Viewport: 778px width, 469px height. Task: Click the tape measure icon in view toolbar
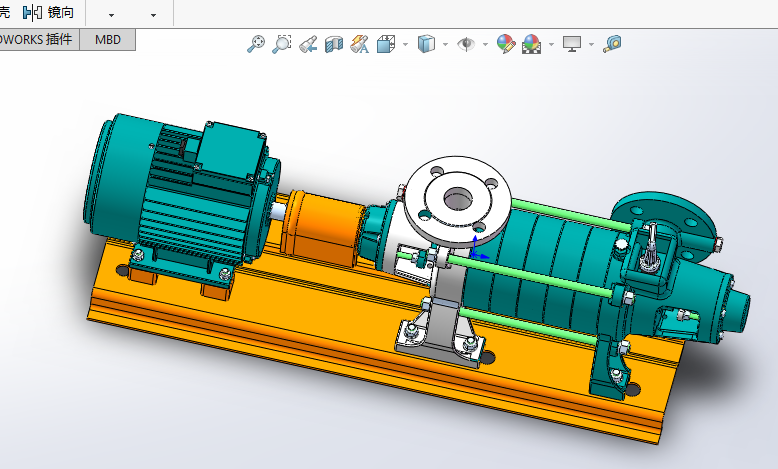click(x=612, y=44)
